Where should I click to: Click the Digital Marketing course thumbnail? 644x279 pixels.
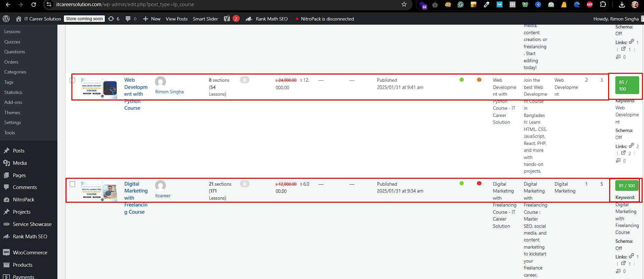coord(99,192)
